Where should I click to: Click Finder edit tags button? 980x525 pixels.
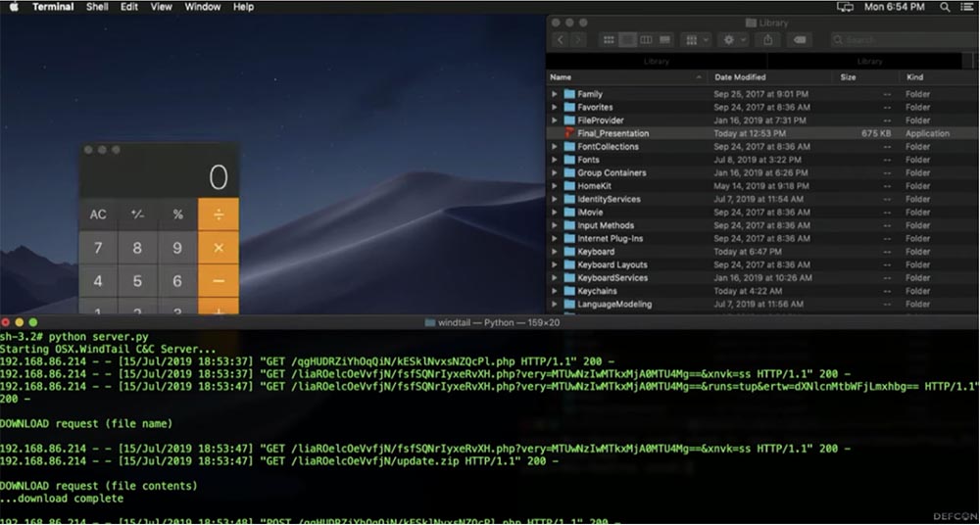pos(800,40)
